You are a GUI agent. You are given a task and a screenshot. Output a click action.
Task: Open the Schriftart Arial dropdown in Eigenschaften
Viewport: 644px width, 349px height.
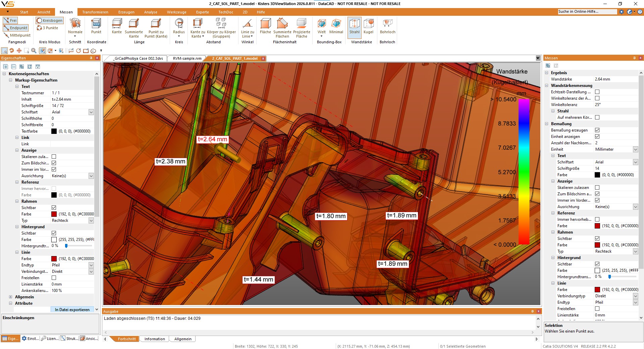91,112
